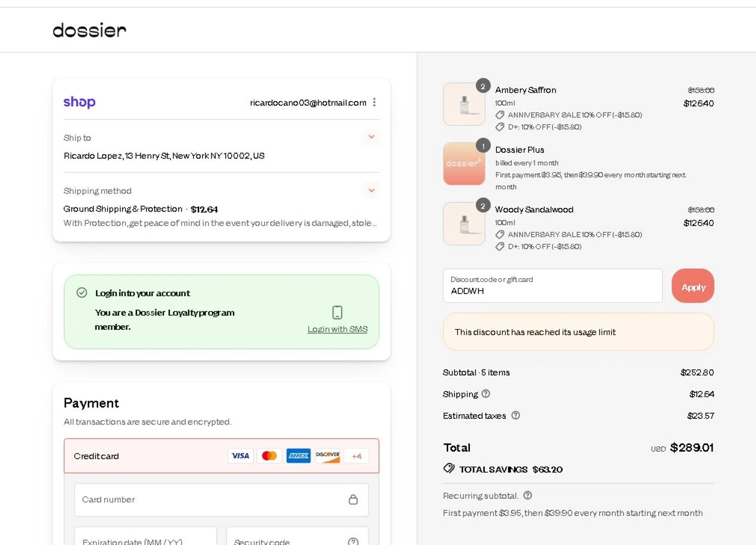Click the Shipping info help icon

[486, 394]
